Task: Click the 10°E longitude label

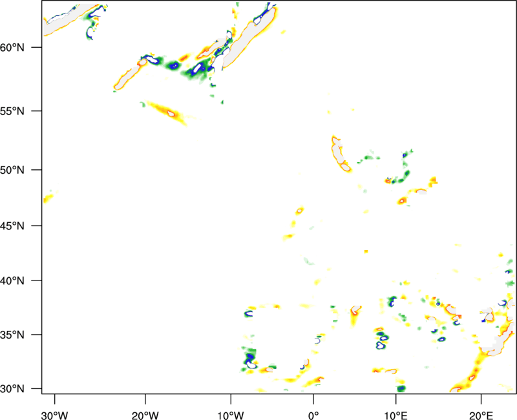Action: pyautogui.click(x=396, y=415)
